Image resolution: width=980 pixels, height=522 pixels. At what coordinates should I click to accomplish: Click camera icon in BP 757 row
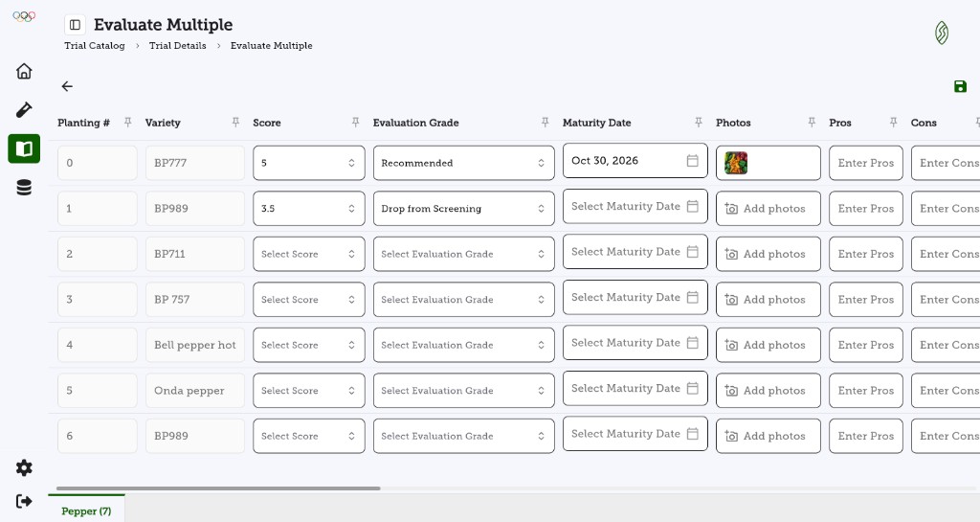tap(731, 300)
